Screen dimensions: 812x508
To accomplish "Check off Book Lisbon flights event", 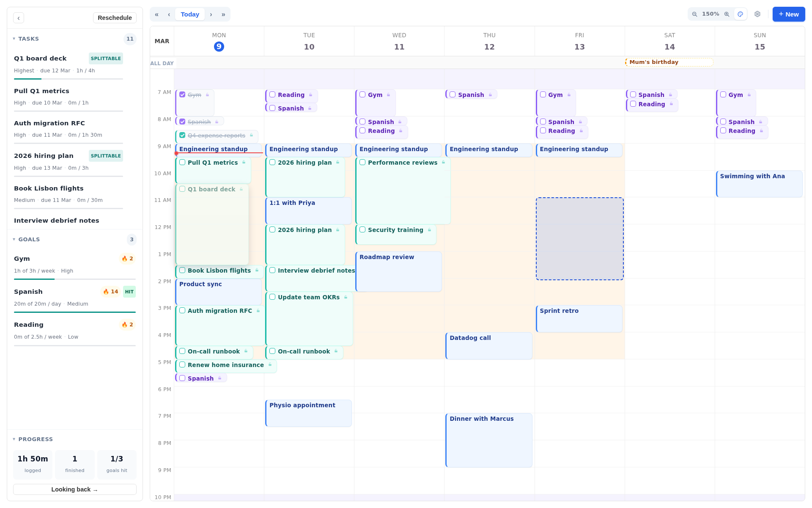I will click(182, 270).
